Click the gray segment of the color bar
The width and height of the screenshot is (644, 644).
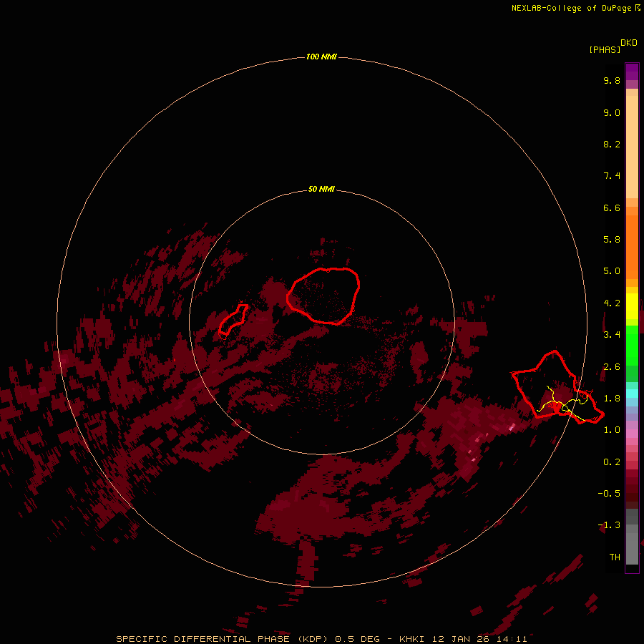(632, 536)
